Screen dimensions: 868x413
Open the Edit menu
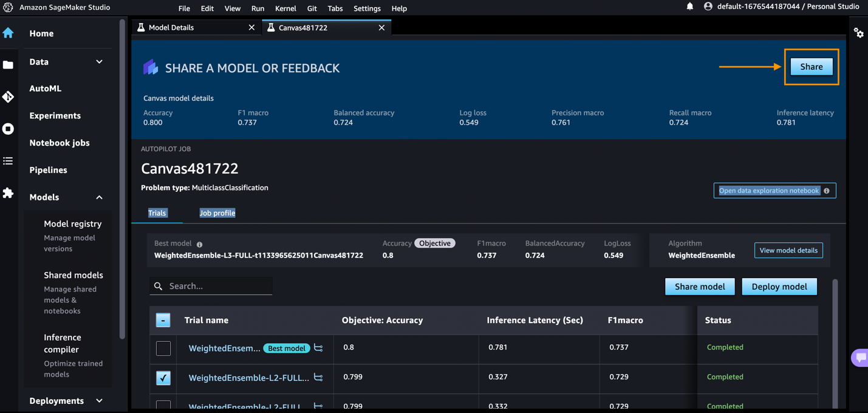click(x=207, y=9)
